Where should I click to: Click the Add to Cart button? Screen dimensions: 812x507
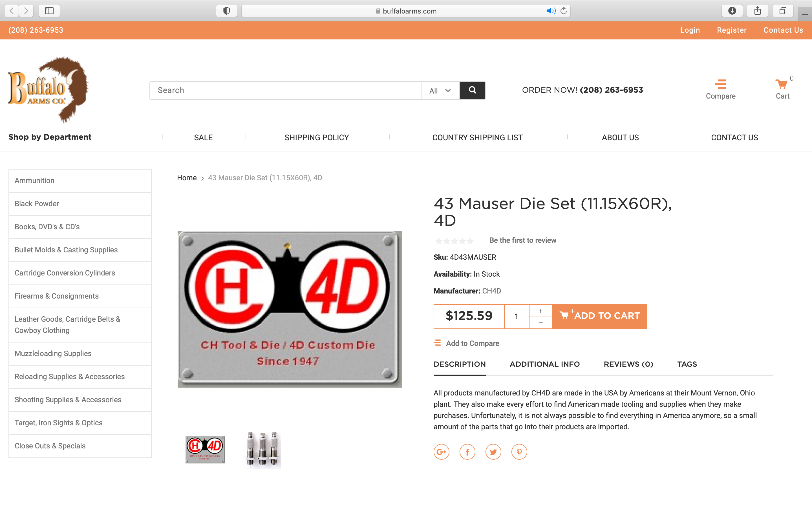(599, 316)
